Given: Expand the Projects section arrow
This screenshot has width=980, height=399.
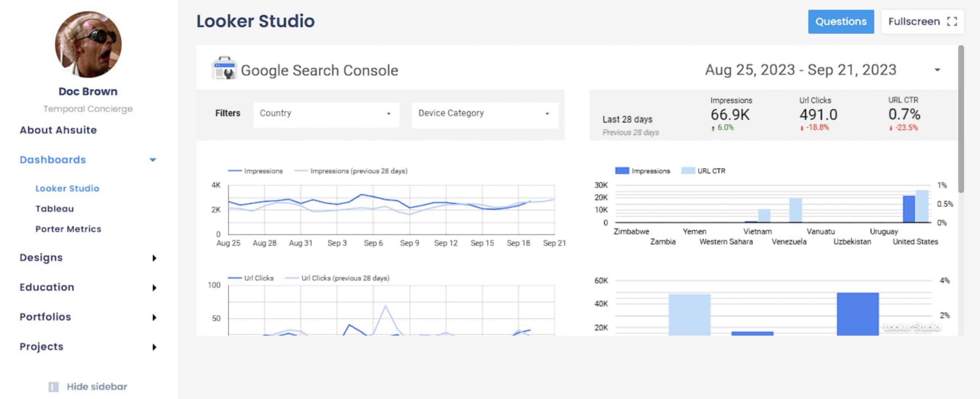Looking at the screenshot, I should coord(154,347).
